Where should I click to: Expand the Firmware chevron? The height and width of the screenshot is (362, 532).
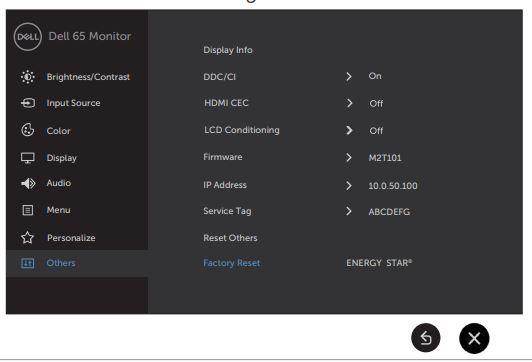[x=349, y=157]
